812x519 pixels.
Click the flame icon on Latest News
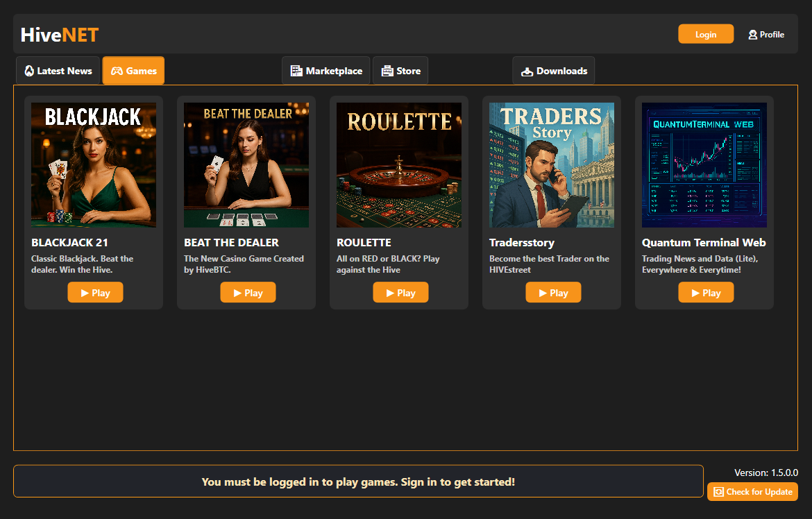pos(29,71)
